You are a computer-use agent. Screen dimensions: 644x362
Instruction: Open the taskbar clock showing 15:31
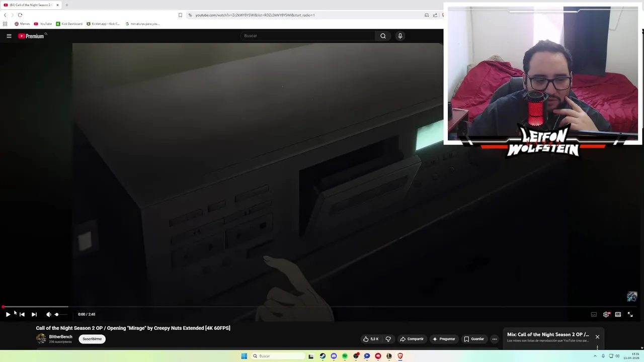(x=632, y=356)
